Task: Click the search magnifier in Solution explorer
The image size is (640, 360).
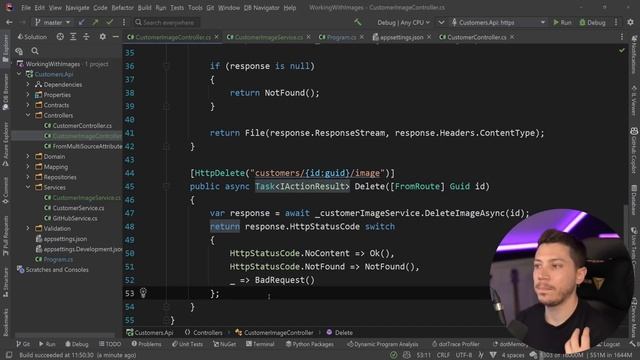Action: tap(35, 51)
